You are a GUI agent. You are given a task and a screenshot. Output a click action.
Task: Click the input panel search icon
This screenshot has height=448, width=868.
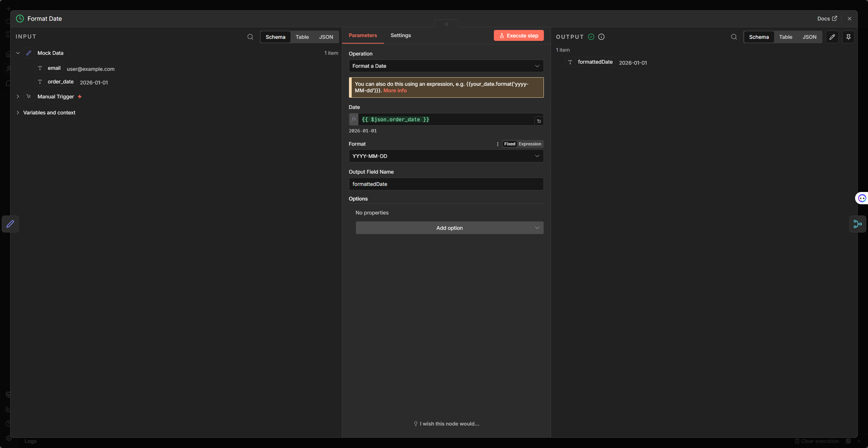250,37
